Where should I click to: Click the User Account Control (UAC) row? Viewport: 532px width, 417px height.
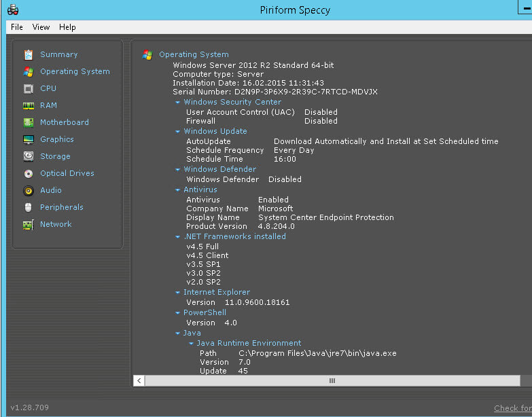[262, 112]
